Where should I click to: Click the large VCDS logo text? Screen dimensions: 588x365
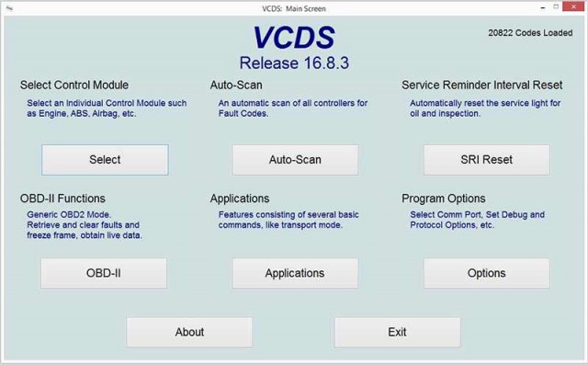click(294, 38)
